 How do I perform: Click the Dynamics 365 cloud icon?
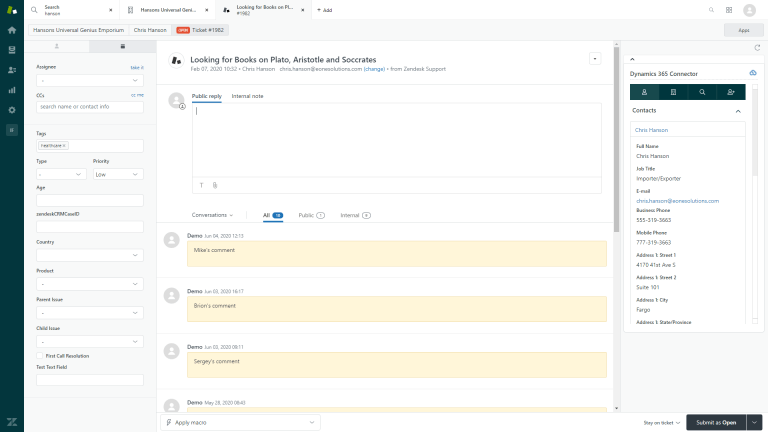[753, 73]
